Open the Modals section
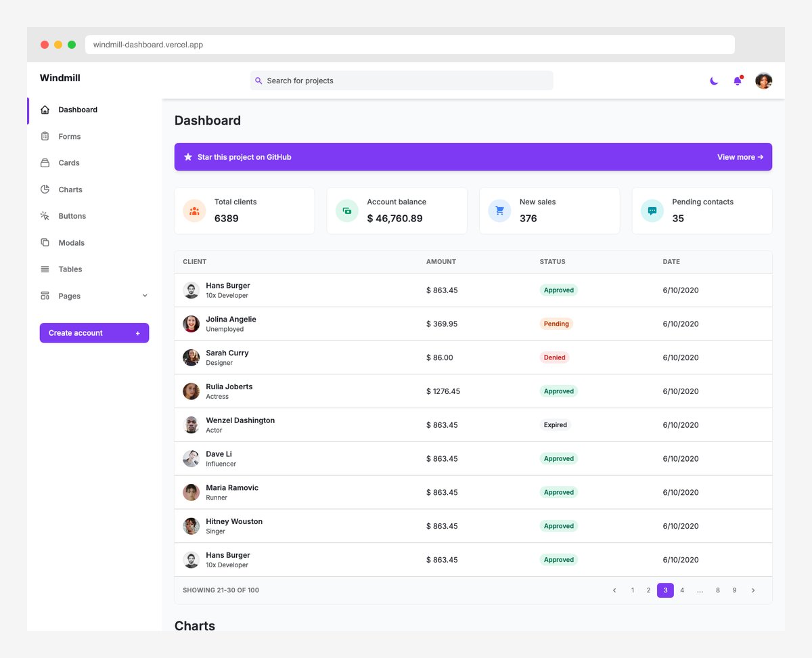The width and height of the screenshot is (812, 658). point(70,242)
